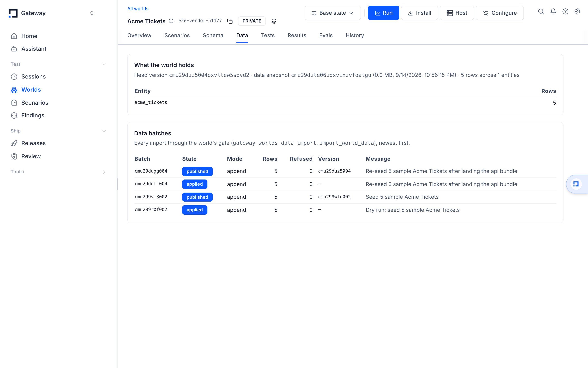Click the Run button
Image resolution: width=588 pixels, height=368 pixels.
point(383,13)
